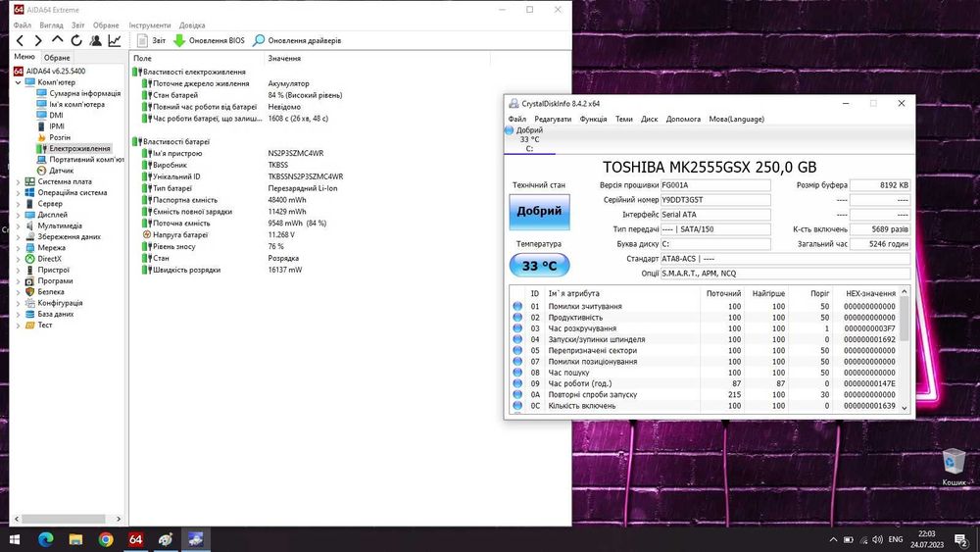980x552 pixels.
Task: Select the Розгін tree item
Action: point(60,137)
